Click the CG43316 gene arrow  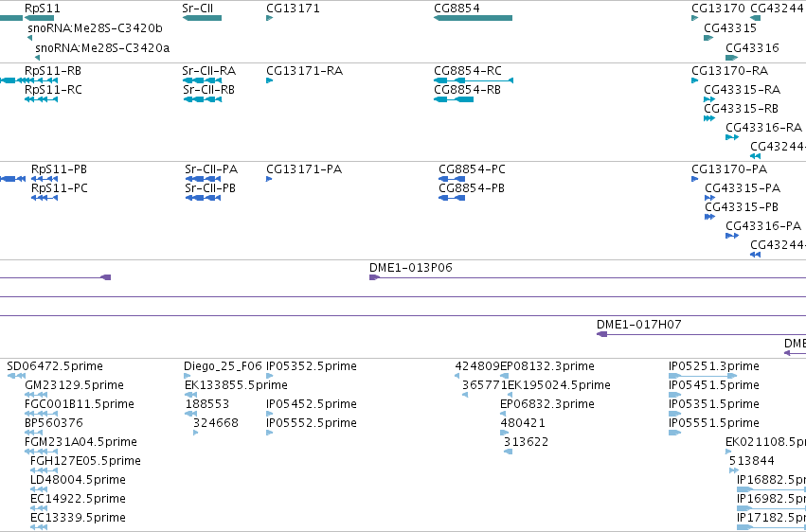pos(731,58)
